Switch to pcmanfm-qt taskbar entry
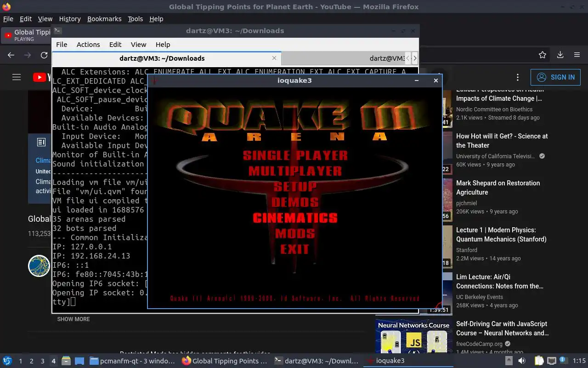Image resolution: width=588 pixels, height=368 pixels. [132, 361]
